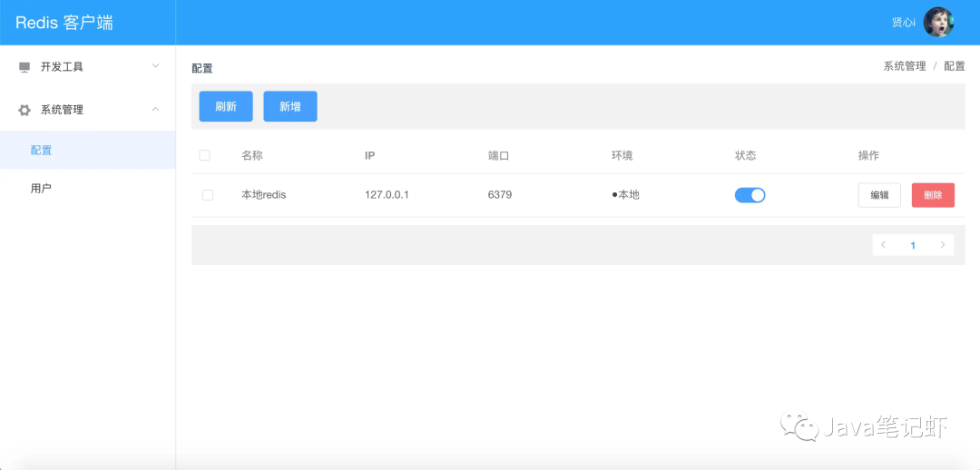
Task: Go to the previous page with the left arrow
Action: [883, 245]
